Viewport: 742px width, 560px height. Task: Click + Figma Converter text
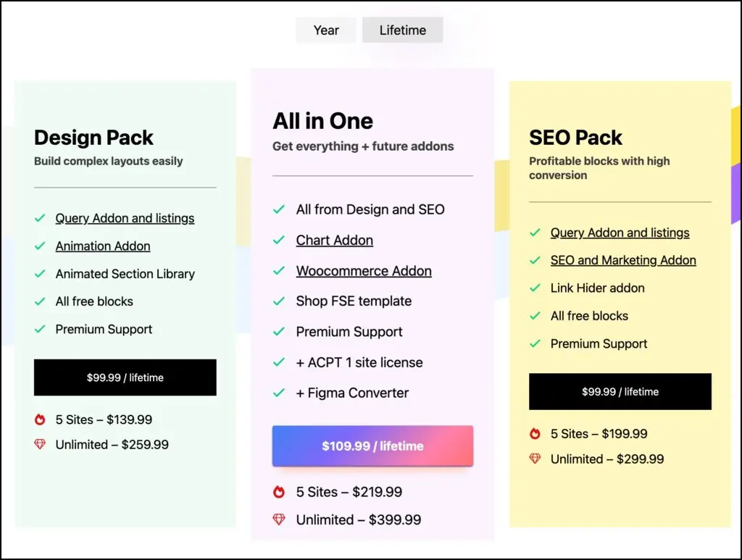(x=352, y=393)
